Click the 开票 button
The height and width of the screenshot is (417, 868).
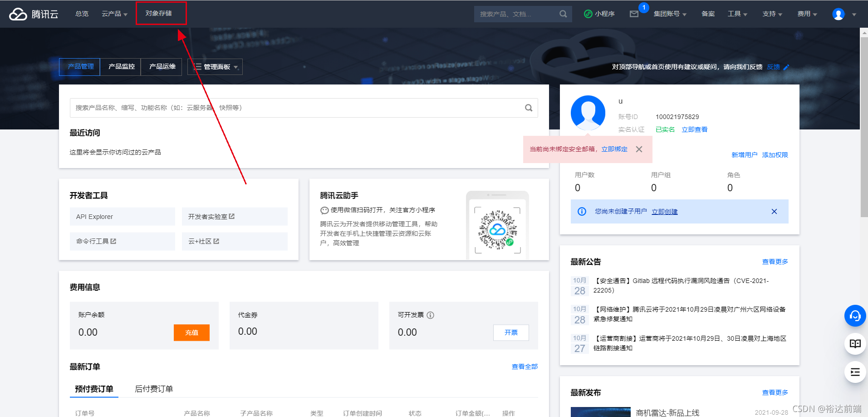[x=511, y=333]
